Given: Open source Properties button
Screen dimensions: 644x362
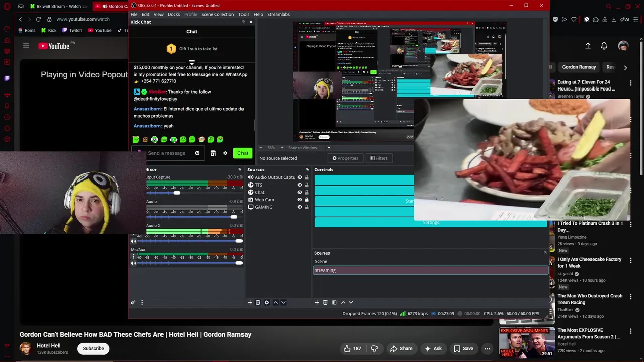Looking at the screenshot, I should click(345, 158).
